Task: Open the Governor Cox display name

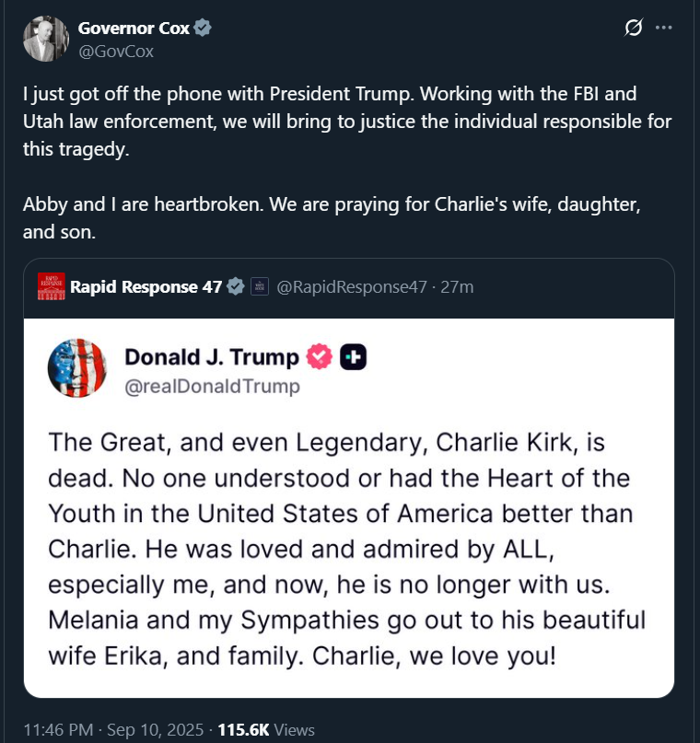Action: click(x=134, y=28)
